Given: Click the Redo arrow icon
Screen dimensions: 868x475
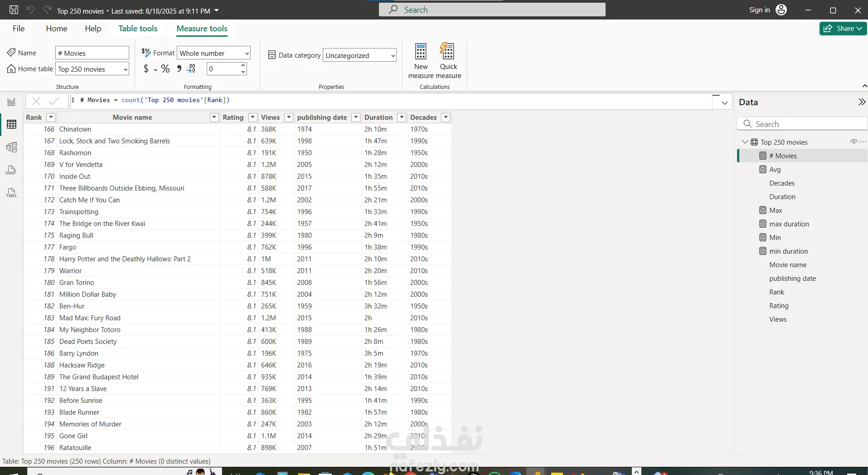Looking at the screenshot, I should pyautogui.click(x=47, y=10).
